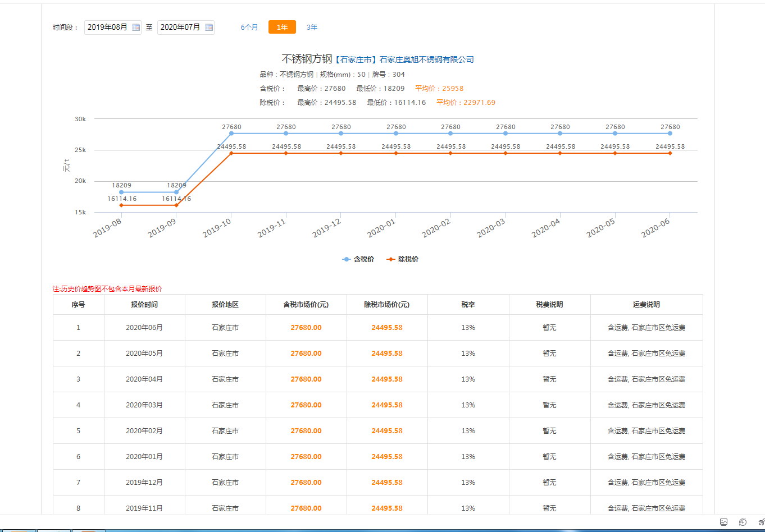Click the start date field 2019年08月

113,27
